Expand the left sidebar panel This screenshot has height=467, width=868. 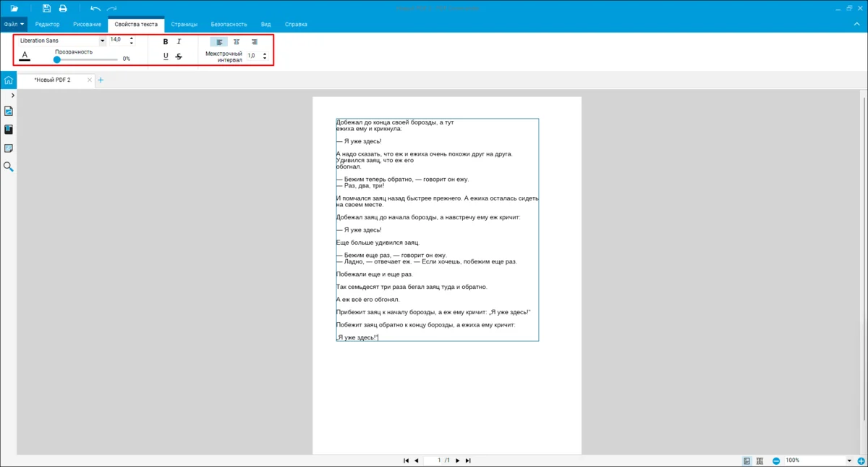click(13, 95)
